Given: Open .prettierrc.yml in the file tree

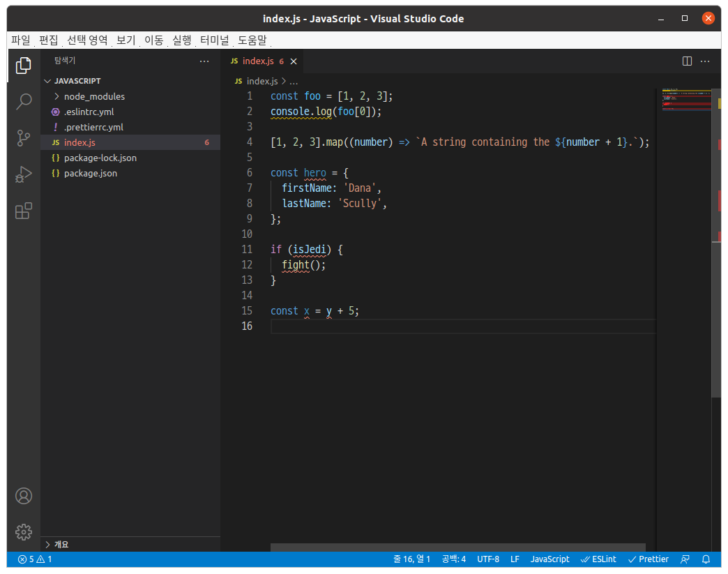Looking at the screenshot, I should coord(130,127).
